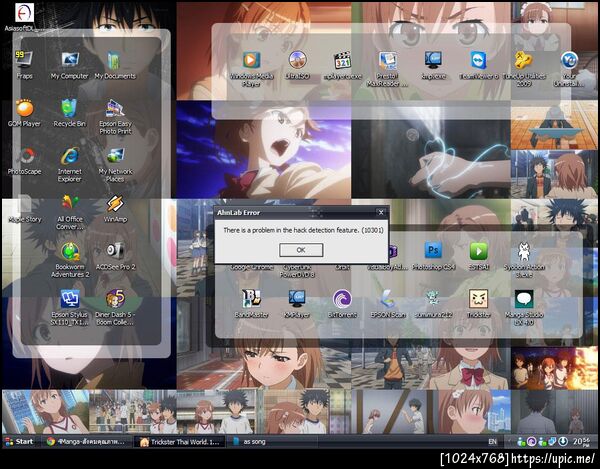Screen dimensions: 600x469
Task: Click OK in the AhnLab Error dialog
Action: (x=301, y=250)
